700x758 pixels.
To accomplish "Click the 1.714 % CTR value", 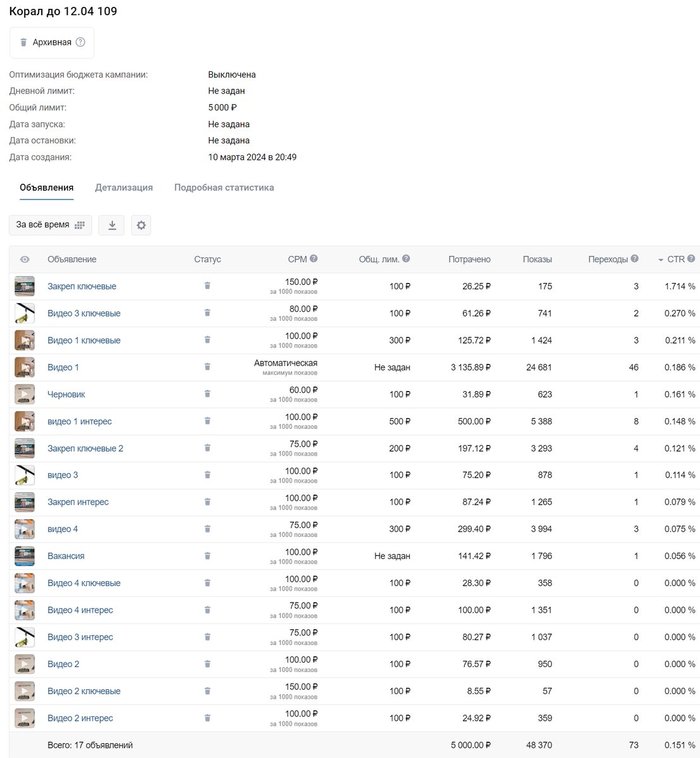I will [x=680, y=286].
